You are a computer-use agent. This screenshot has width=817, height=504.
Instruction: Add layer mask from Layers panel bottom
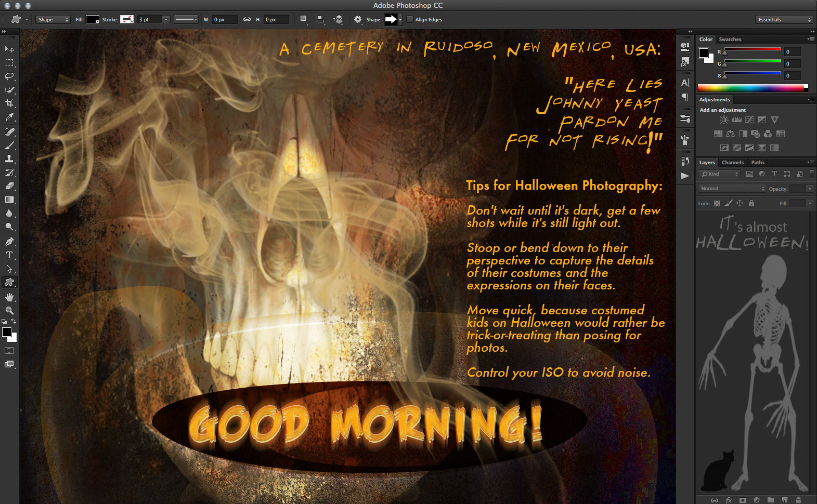tap(743, 500)
